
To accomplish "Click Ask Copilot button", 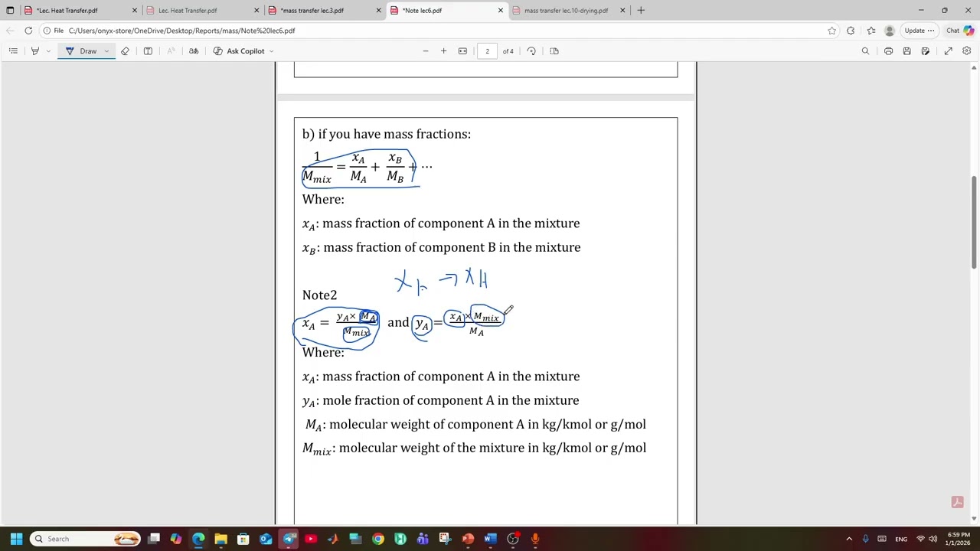I will (x=239, y=51).
